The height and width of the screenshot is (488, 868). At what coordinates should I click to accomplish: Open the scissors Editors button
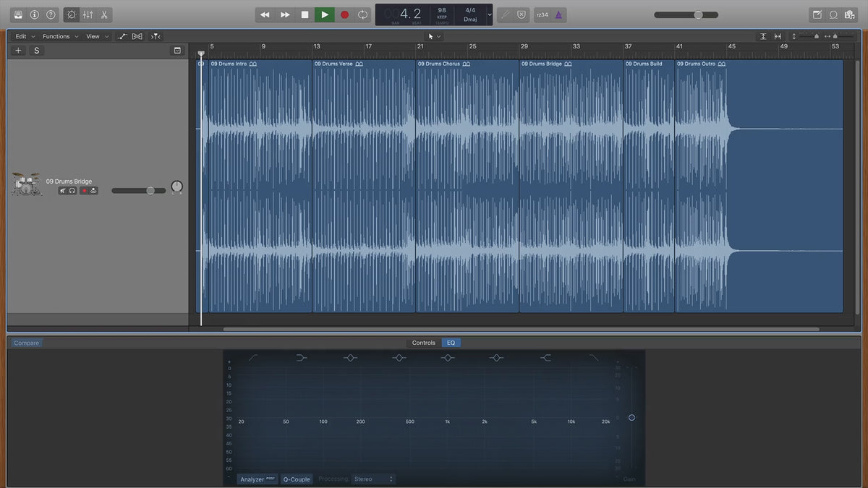point(104,14)
